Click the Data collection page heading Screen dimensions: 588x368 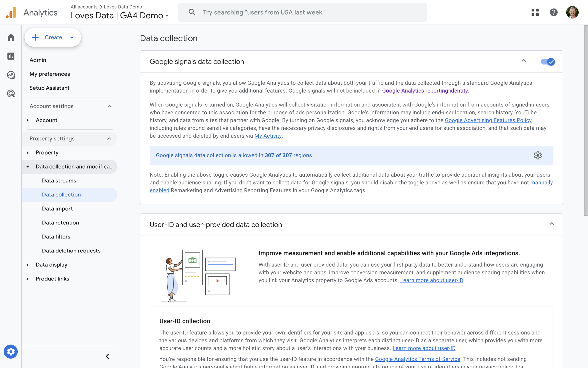click(x=169, y=38)
